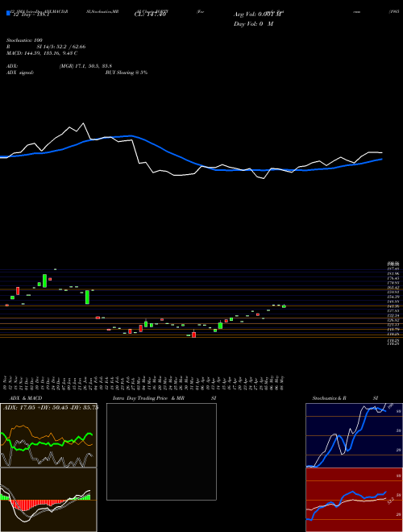Open the blue Stochastics chart thumbnail

coord(354,435)
